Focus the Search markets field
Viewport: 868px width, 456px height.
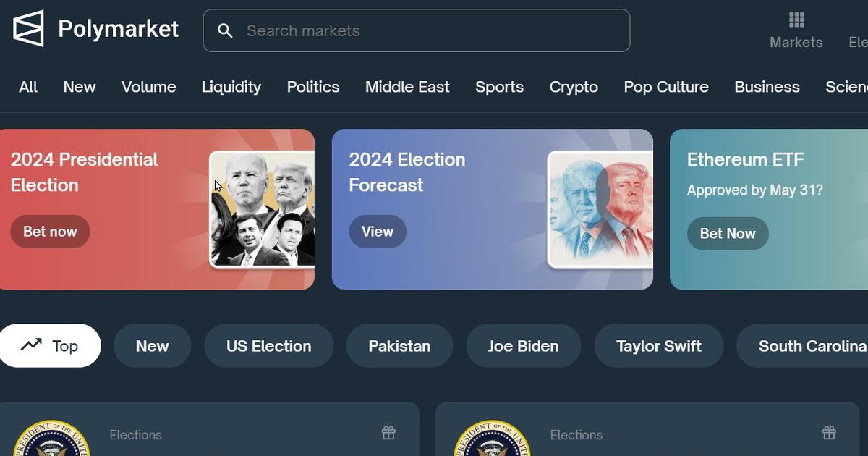tap(417, 30)
